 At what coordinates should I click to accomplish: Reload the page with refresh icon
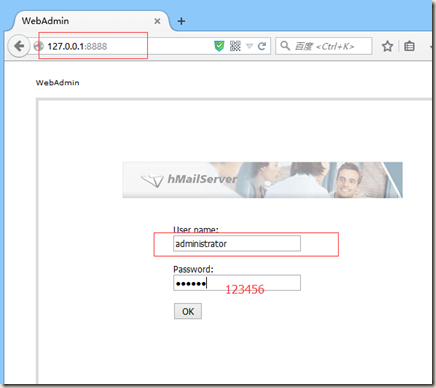262,46
